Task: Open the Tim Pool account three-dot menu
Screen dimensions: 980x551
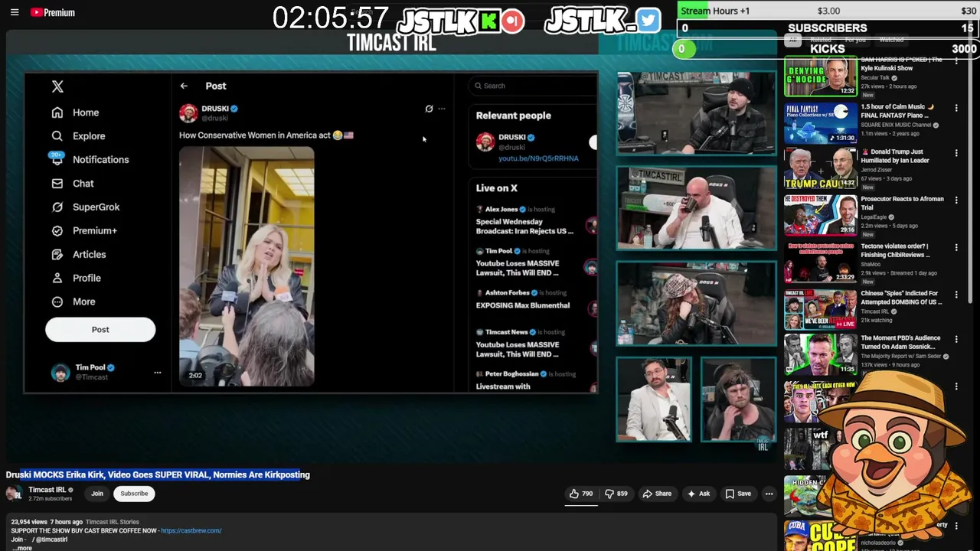Action: pos(158,373)
